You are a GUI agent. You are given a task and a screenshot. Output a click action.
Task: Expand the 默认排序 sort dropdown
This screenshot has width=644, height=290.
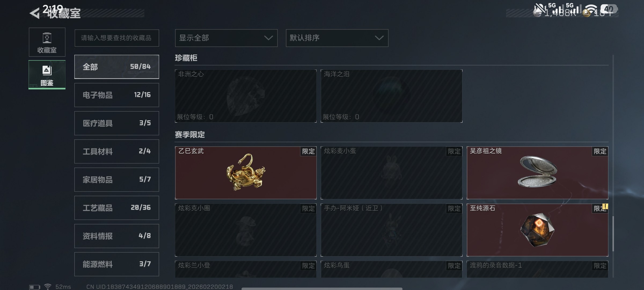[337, 38]
